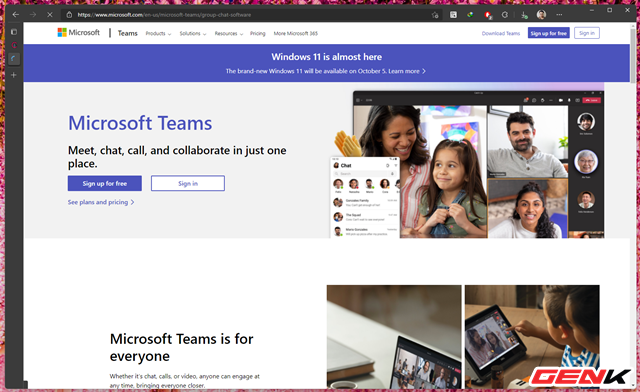Open See plans and pricing link
This screenshot has height=392, width=640.
101,202
